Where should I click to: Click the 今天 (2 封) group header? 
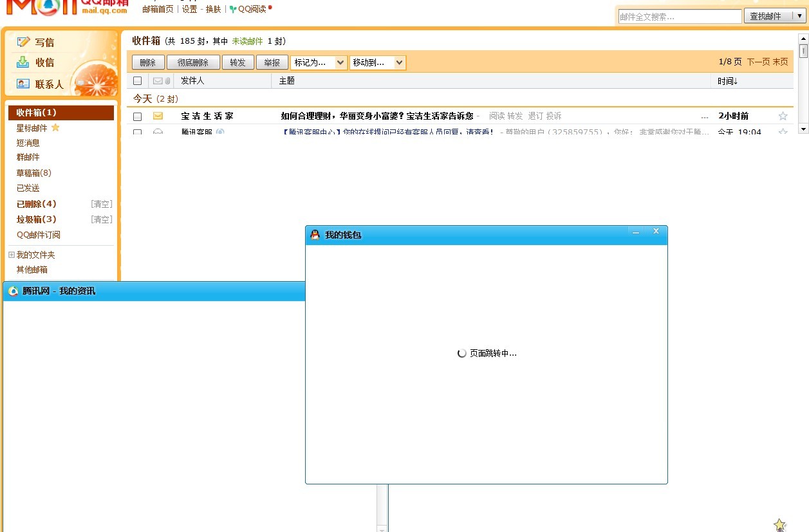coord(156,98)
